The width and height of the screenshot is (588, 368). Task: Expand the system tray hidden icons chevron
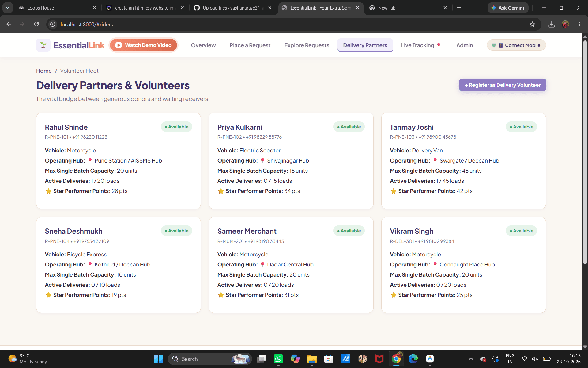[471, 359]
